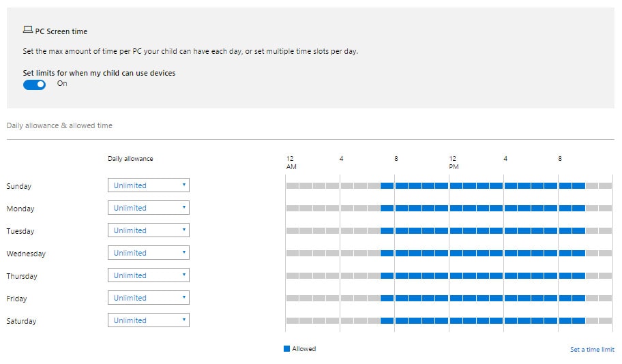Click the Daily allowance & allowed time heading
Image resolution: width=622 pixels, height=364 pixels.
[59, 126]
